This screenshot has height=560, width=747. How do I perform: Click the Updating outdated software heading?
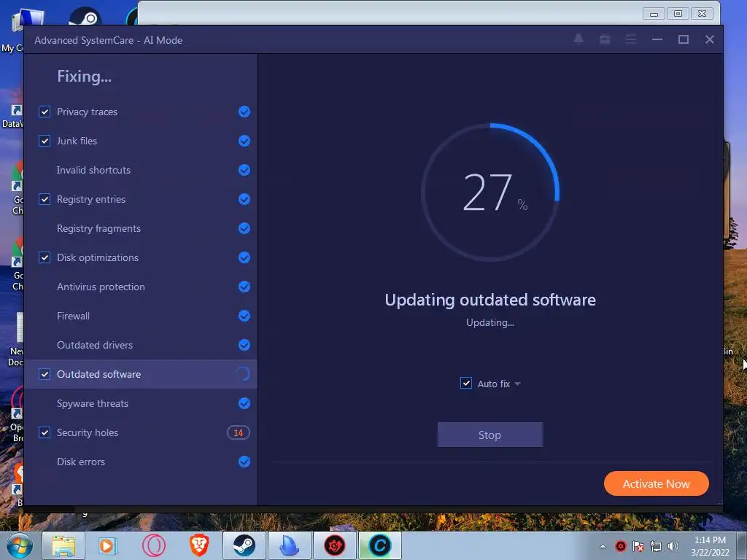click(x=490, y=300)
